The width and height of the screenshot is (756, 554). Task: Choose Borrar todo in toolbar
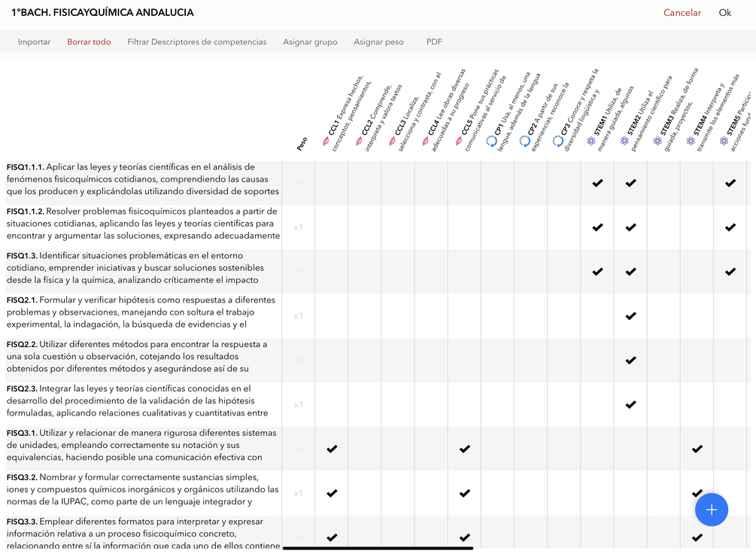(x=89, y=42)
